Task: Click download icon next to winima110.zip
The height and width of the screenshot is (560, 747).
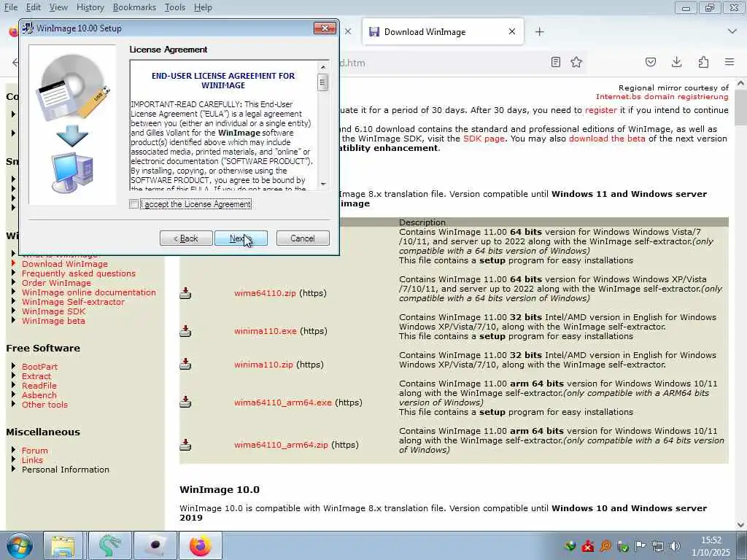Action: pyautogui.click(x=185, y=365)
